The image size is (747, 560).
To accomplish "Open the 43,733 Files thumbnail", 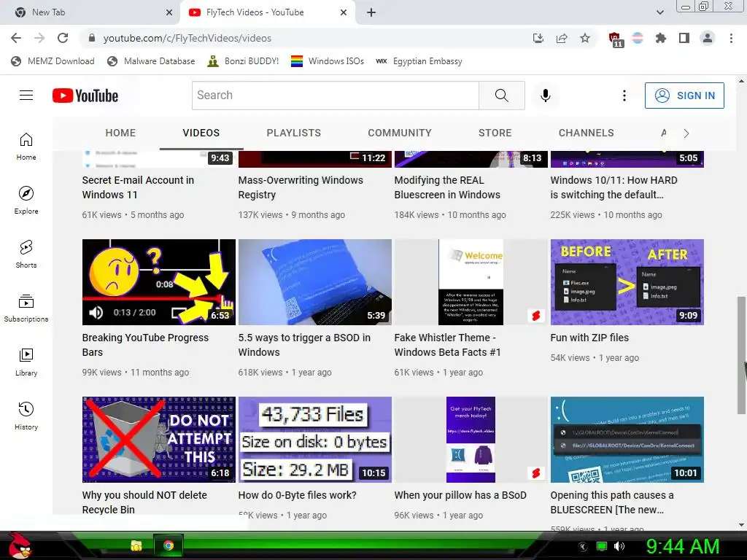I will point(315,440).
